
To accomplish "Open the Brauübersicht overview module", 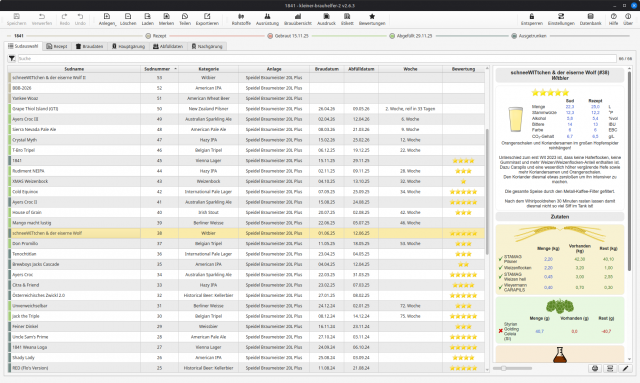I will 298,19.
